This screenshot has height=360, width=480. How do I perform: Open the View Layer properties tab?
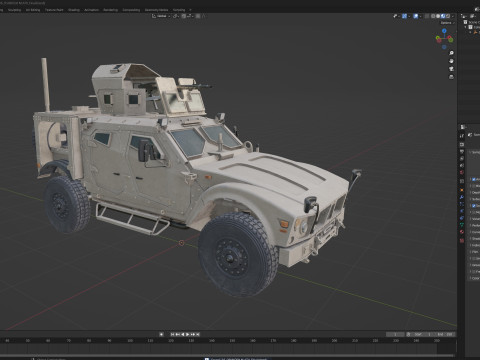[462, 158]
